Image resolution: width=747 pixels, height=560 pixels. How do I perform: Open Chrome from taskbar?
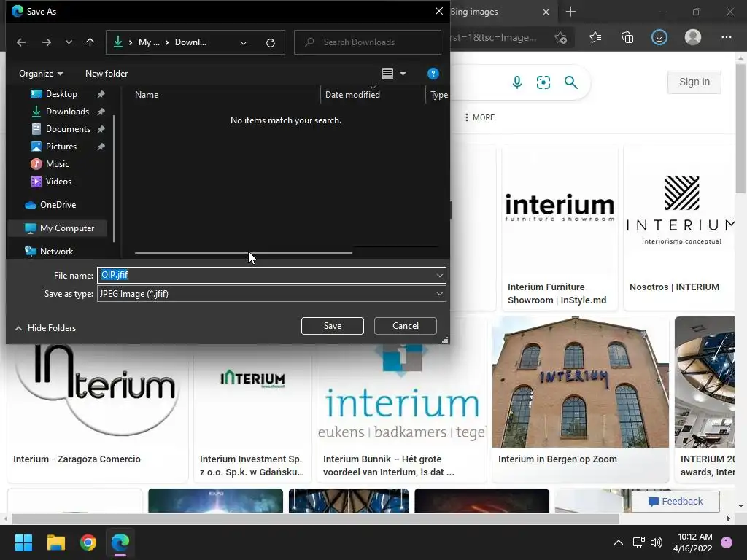pyautogui.click(x=88, y=542)
